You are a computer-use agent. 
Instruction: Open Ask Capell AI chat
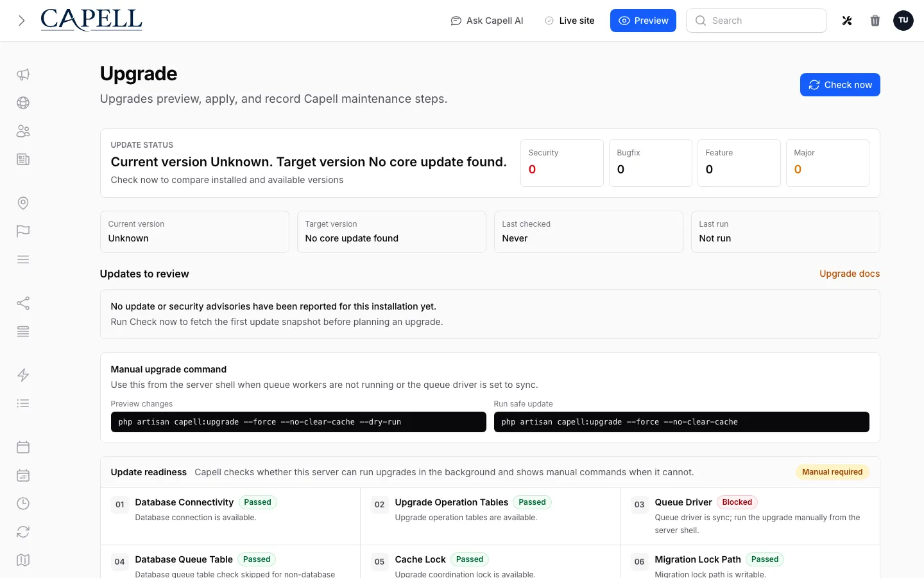point(487,21)
